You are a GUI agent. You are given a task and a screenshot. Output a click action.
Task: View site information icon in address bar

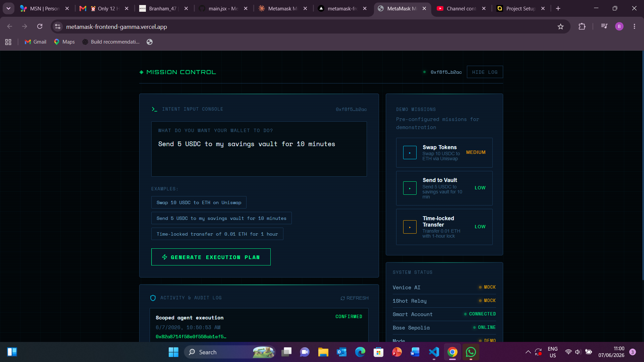[58, 26]
